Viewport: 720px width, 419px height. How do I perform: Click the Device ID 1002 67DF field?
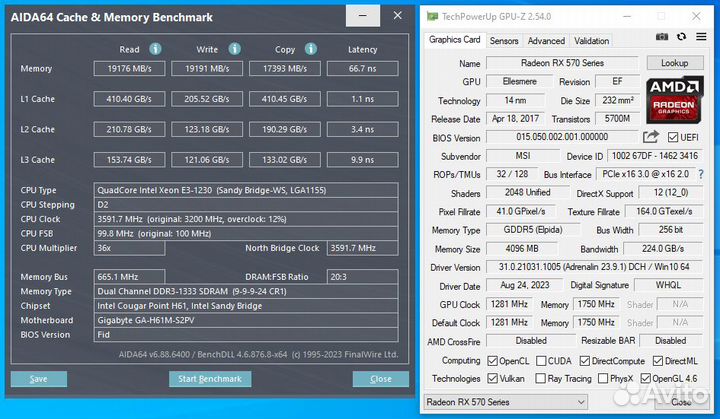(655, 156)
